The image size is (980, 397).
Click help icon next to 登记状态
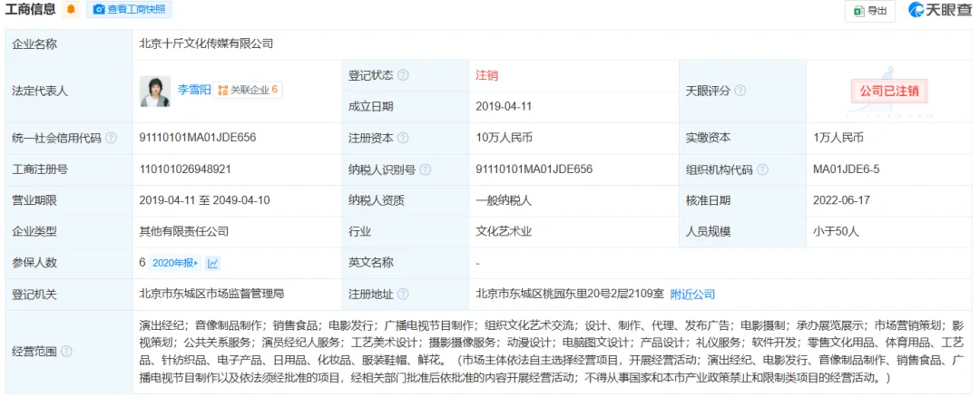403,75
